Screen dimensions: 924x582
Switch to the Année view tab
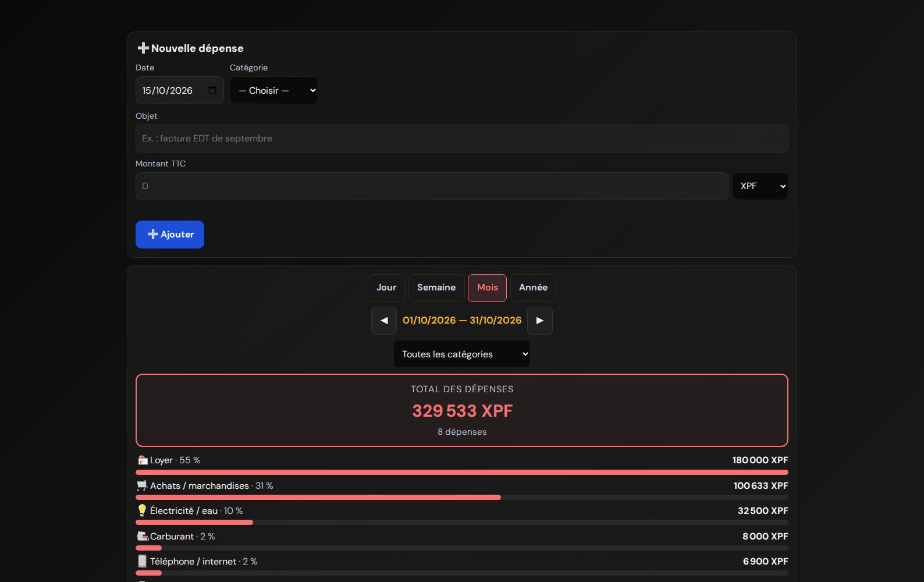click(x=533, y=288)
